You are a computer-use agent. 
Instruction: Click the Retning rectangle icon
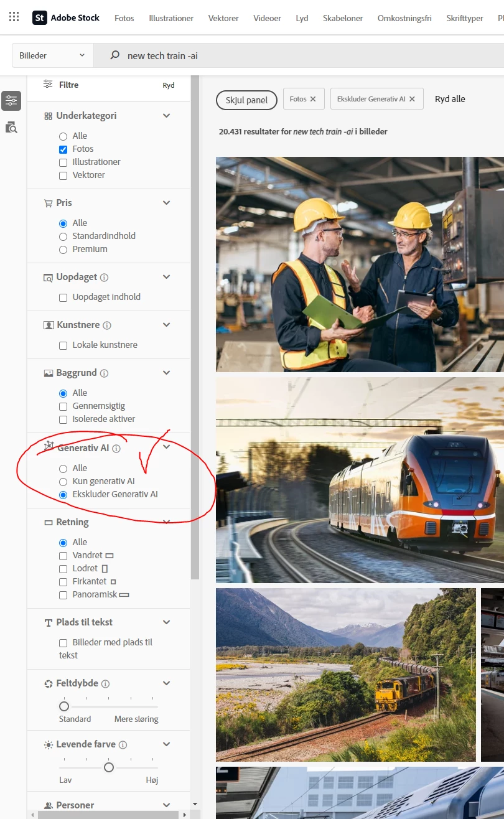49,523
